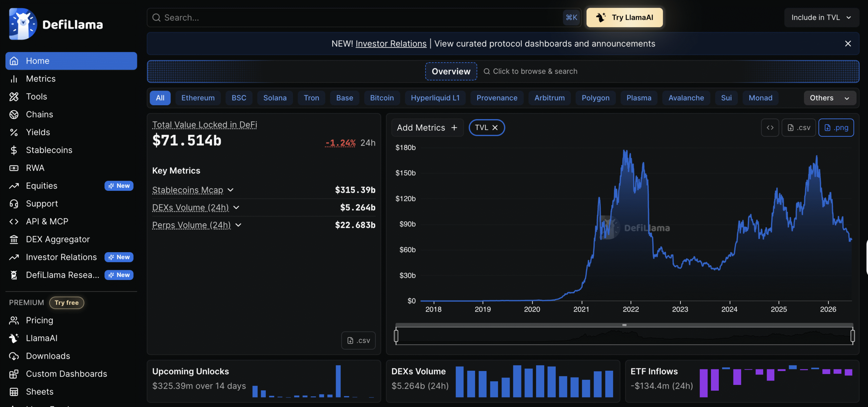
Task: Open the ETF Inflows card
Action: tap(742, 382)
